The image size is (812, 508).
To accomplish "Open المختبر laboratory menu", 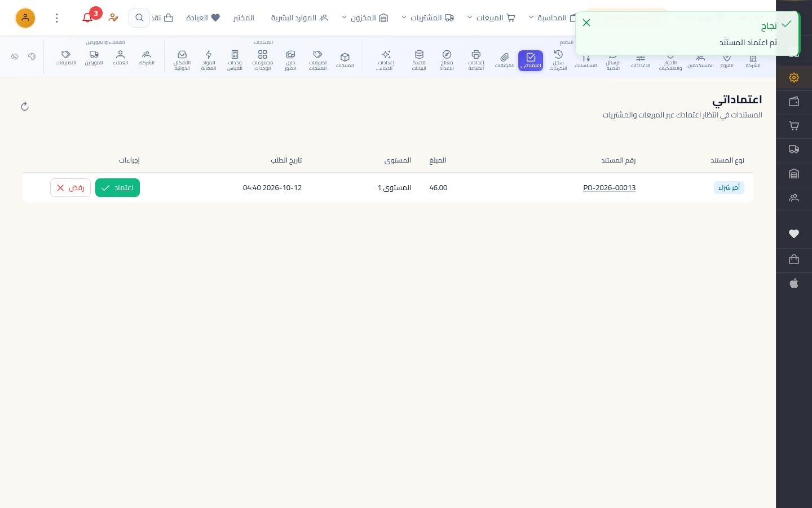I will [244, 18].
